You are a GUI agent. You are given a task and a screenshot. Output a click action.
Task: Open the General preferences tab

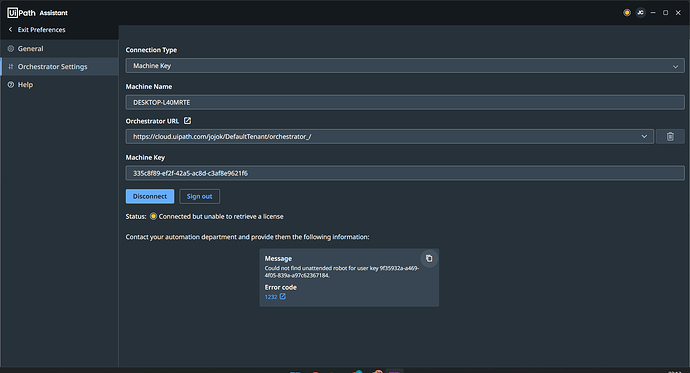tap(59, 49)
